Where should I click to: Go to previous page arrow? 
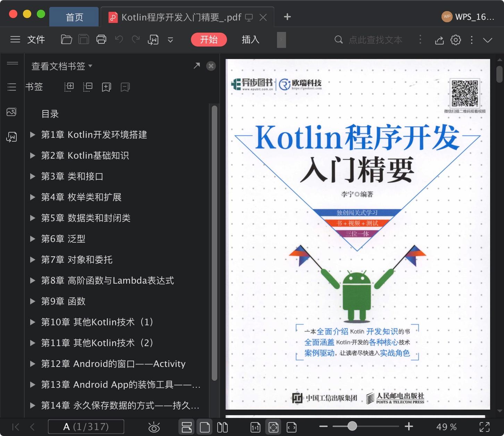[x=32, y=427]
